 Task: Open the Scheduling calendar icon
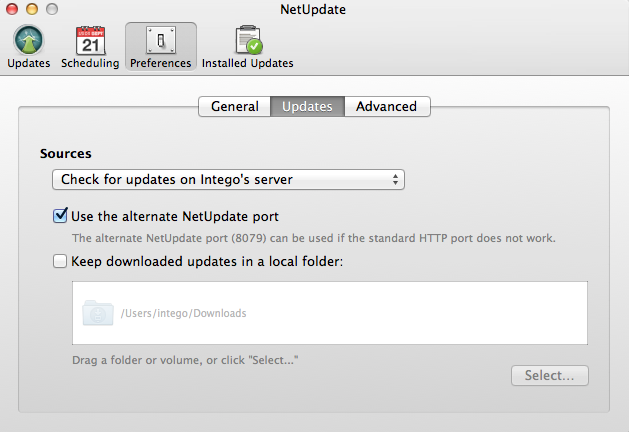90,40
